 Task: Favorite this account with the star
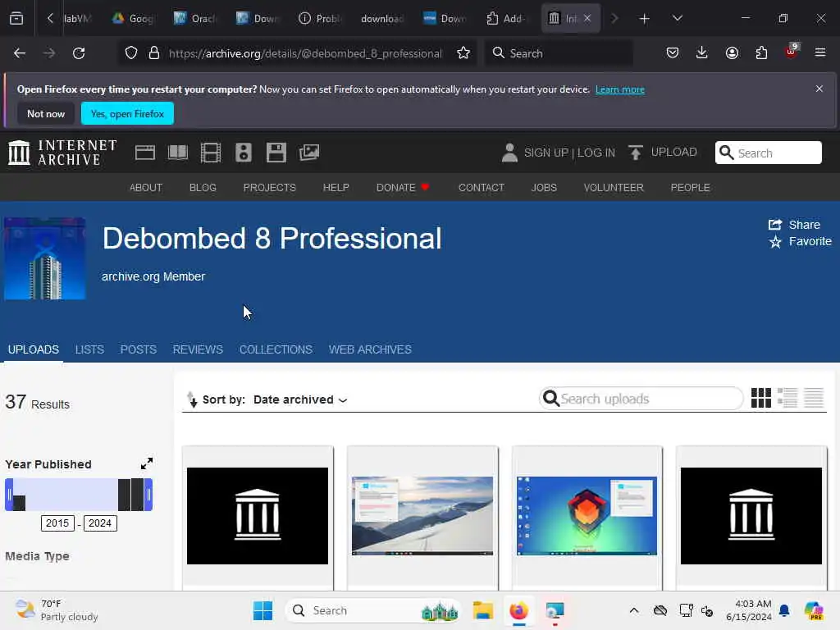(x=801, y=242)
